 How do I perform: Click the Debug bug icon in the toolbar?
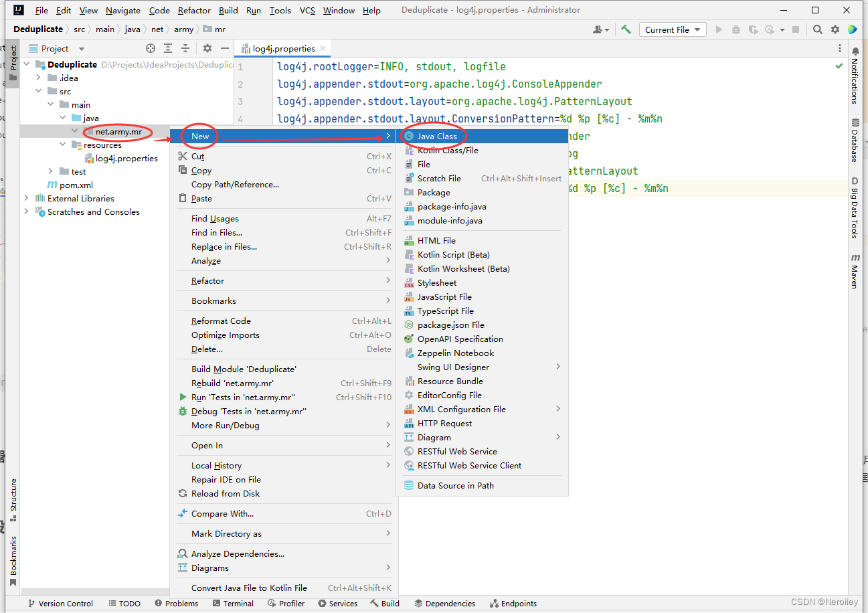tap(736, 29)
